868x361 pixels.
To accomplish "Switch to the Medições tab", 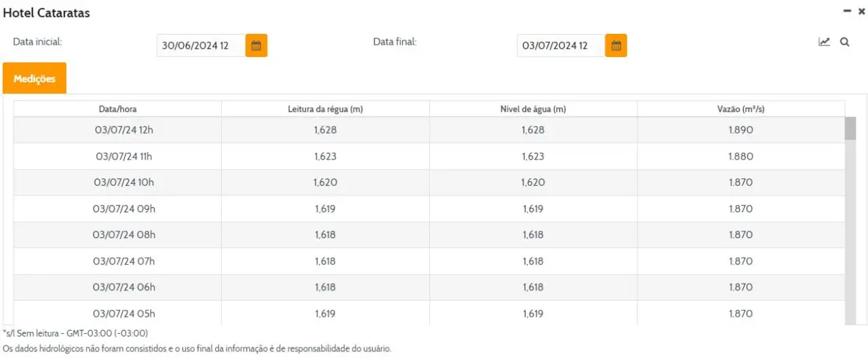I will 35,79.
